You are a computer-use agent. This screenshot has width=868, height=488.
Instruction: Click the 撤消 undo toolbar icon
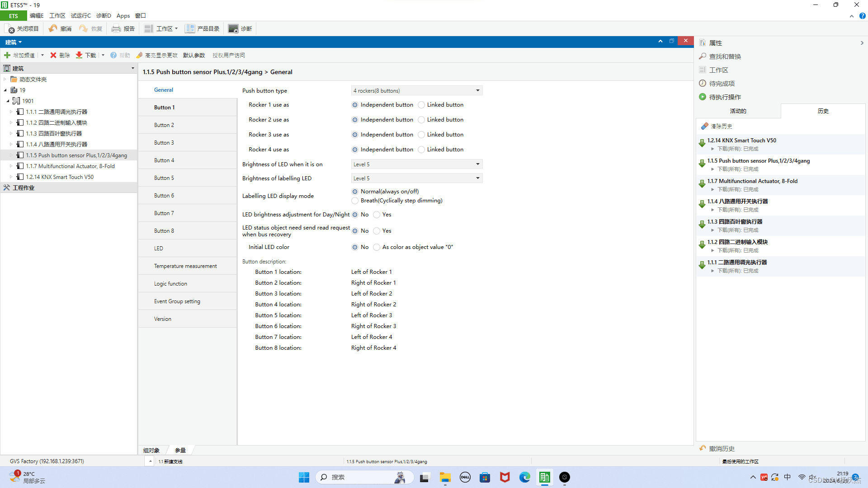[53, 28]
